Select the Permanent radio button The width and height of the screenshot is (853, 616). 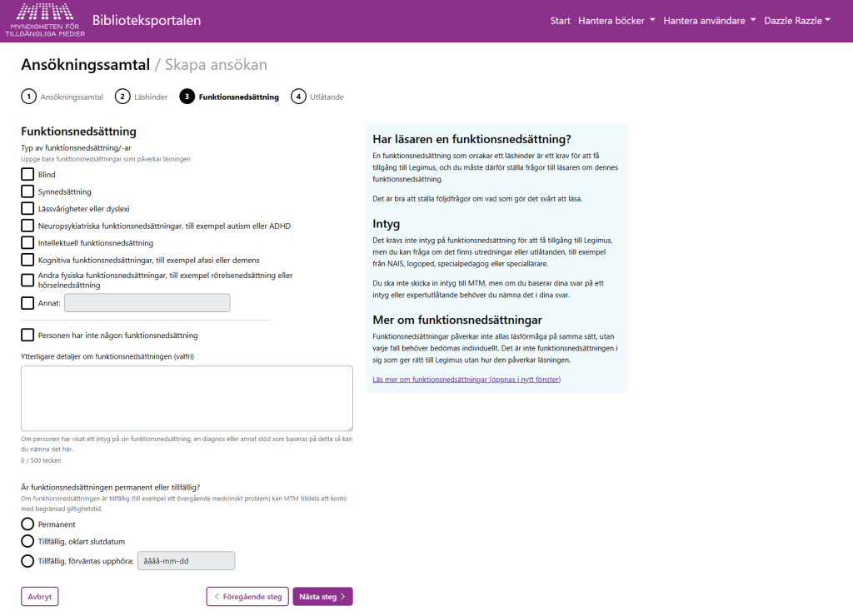click(x=27, y=524)
